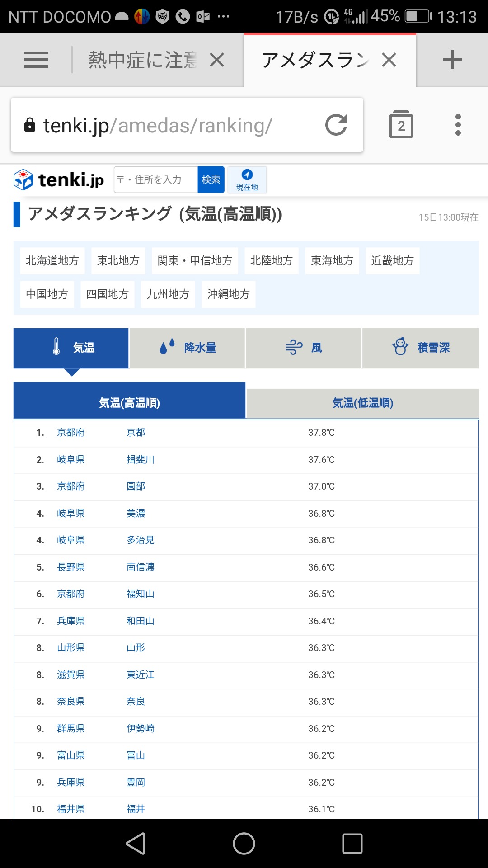
Task: Open the 山形県 prefecture link
Action: [71, 648]
